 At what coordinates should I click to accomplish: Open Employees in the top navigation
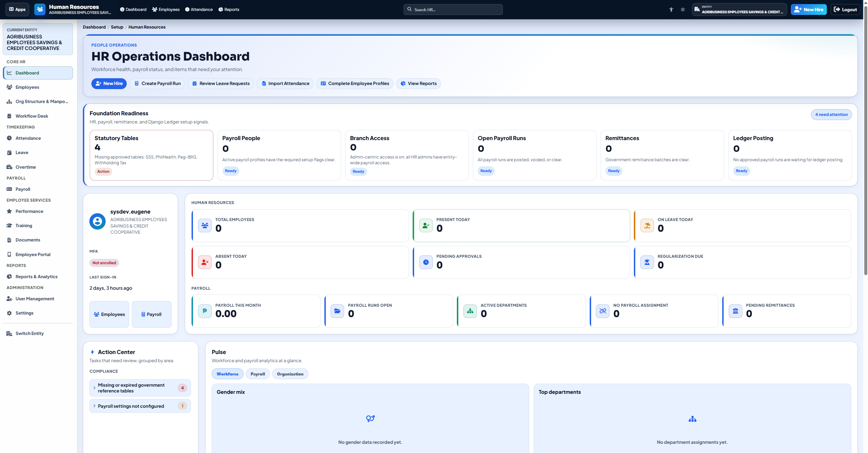[166, 10]
